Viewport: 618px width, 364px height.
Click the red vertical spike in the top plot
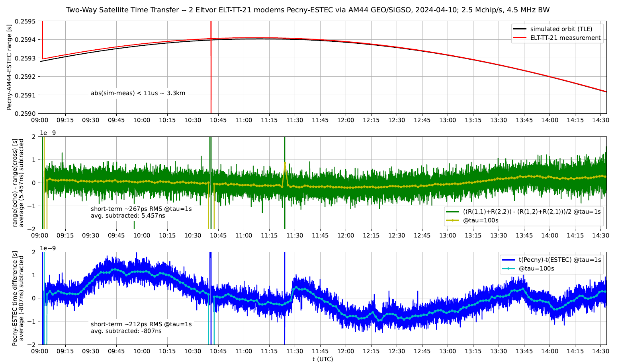tap(211, 80)
